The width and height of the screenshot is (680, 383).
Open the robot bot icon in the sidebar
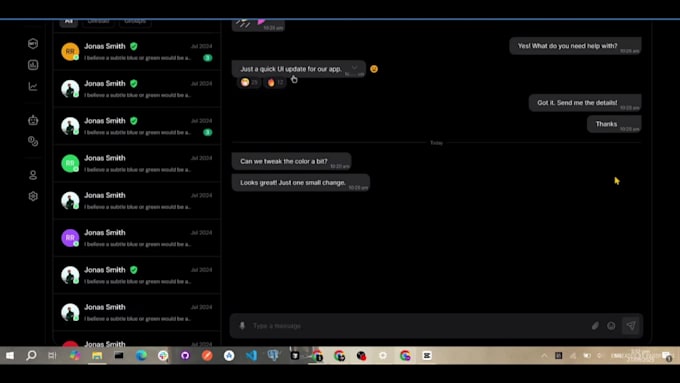pyautogui.click(x=33, y=120)
